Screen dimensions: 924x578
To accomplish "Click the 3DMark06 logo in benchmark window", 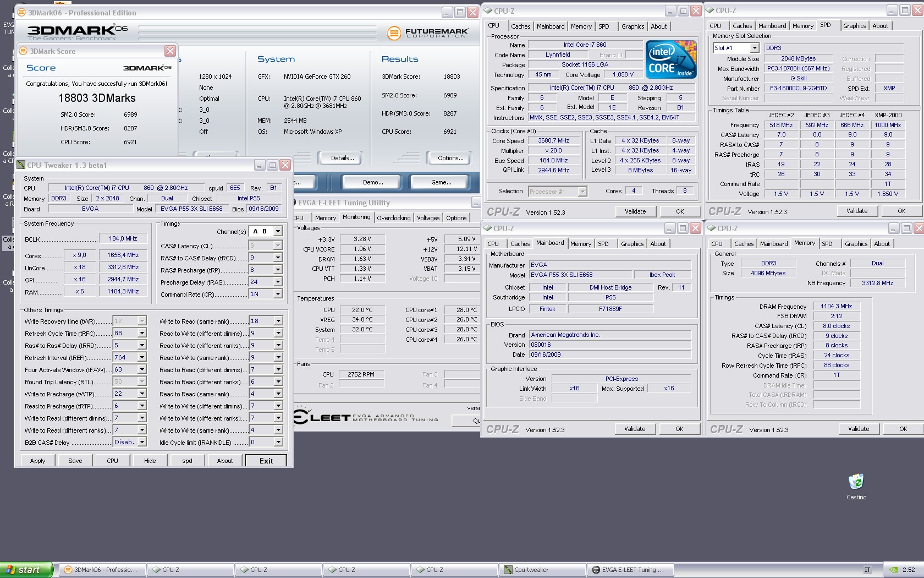I will pyautogui.click(x=78, y=31).
